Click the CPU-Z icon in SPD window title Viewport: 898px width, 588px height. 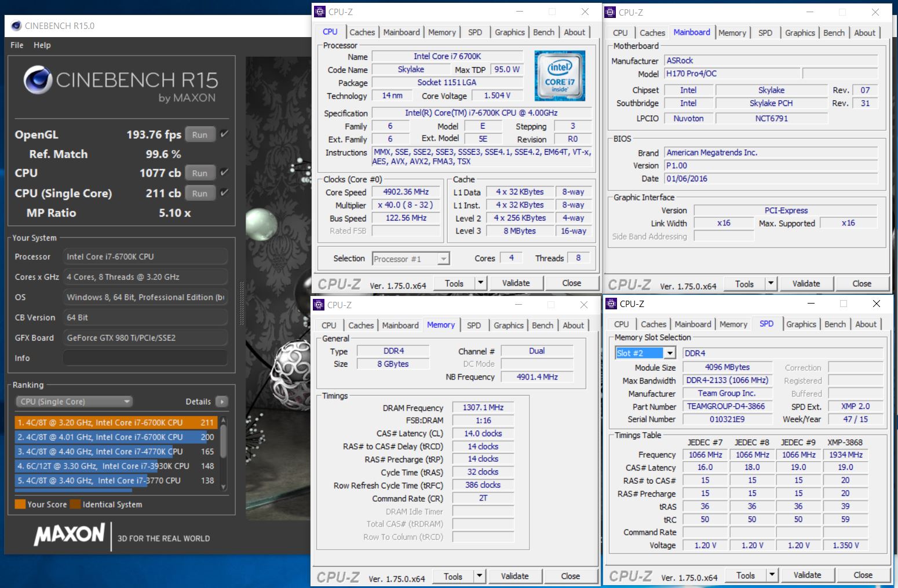(x=611, y=304)
